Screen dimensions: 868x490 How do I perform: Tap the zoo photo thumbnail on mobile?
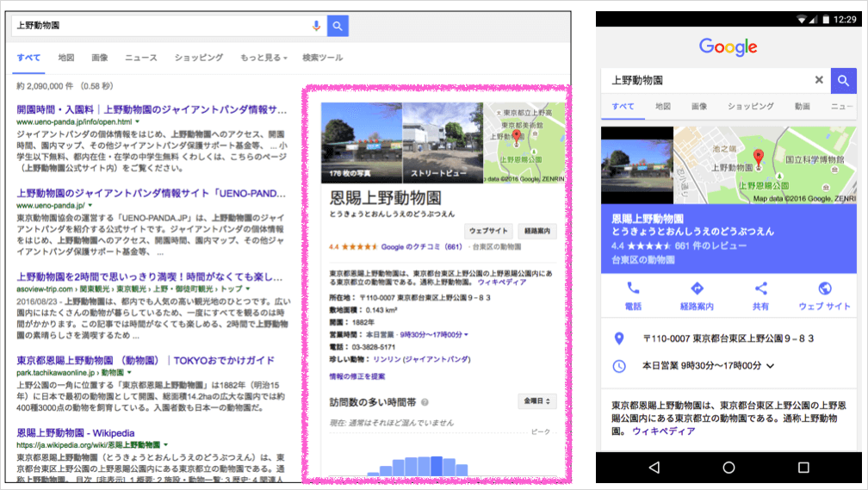pos(637,165)
